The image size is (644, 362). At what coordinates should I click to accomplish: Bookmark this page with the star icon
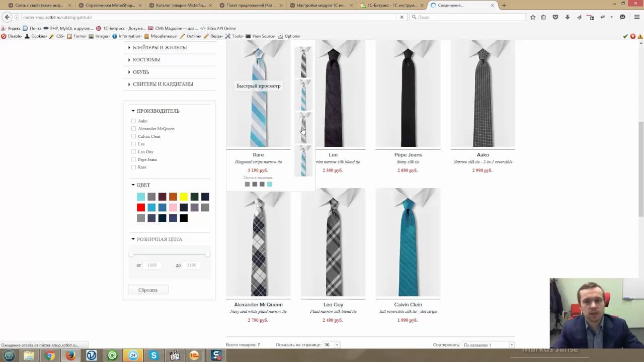click(533, 17)
